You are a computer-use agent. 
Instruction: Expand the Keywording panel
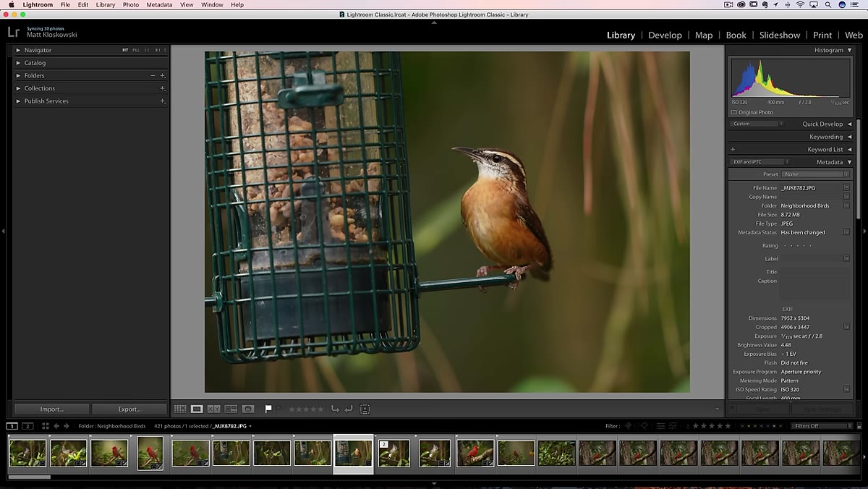click(x=849, y=137)
